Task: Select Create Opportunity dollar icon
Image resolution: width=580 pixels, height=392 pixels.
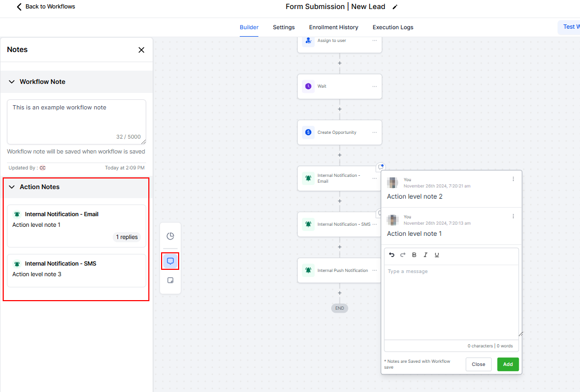Action: pyautogui.click(x=308, y=132)
